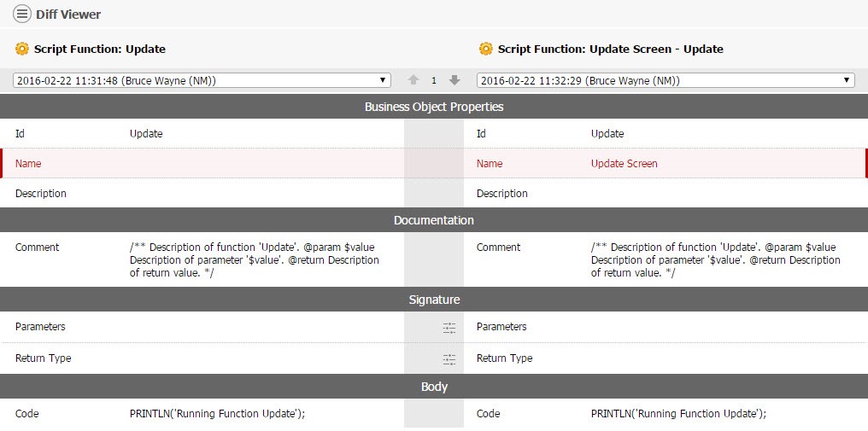Click the Parameters row compare settings icon
Viewport: 868px width, 431px height.
[x=449, y=328]
